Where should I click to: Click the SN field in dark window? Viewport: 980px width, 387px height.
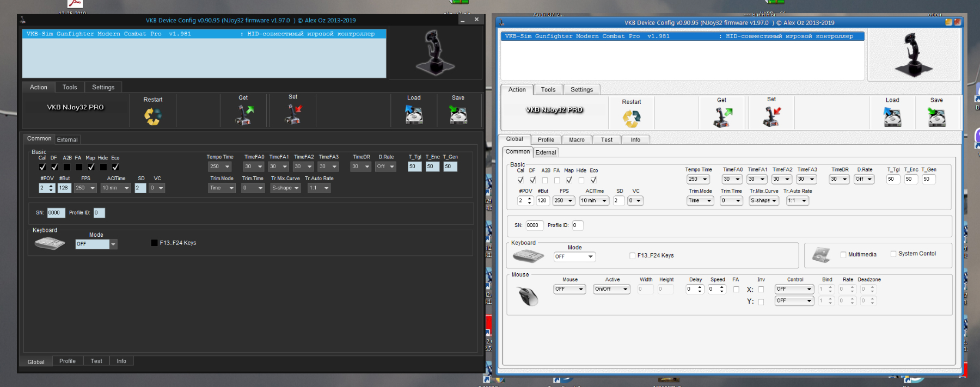(x=56, y=213)
